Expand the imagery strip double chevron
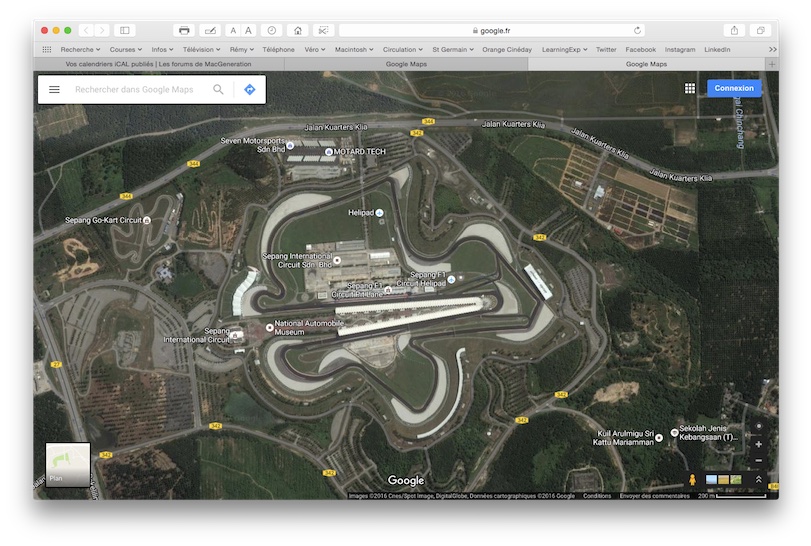Viewport: 811px width, 546px height. [758, 479]
